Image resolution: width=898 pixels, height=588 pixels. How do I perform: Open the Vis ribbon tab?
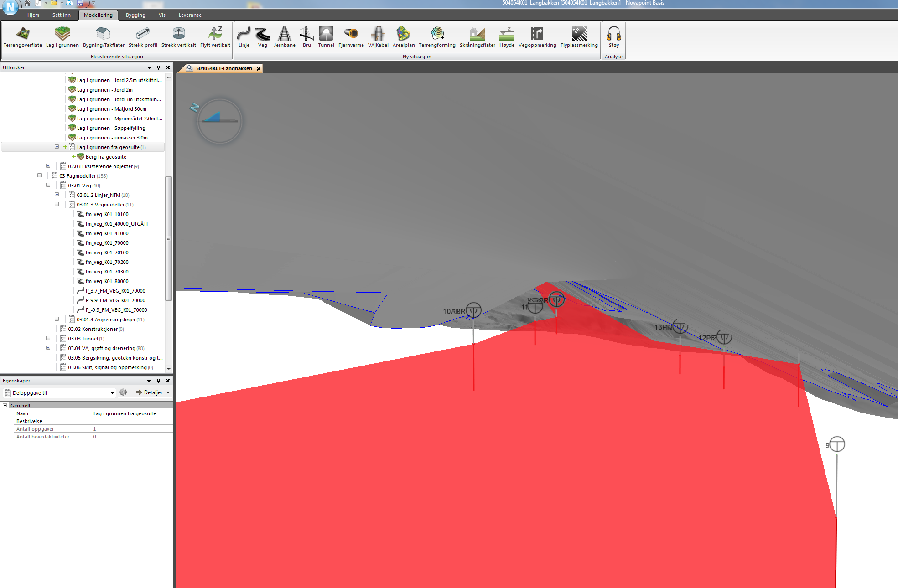[x=162, y=15]
